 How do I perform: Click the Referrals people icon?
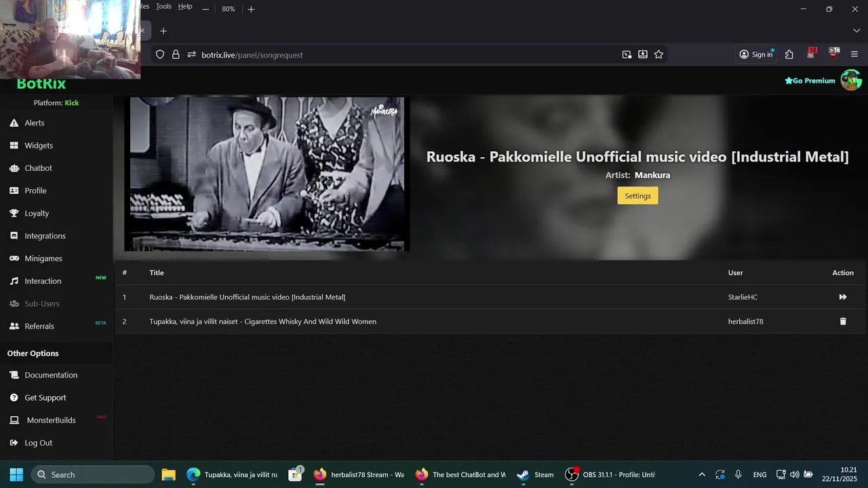[x=14, y=326]
